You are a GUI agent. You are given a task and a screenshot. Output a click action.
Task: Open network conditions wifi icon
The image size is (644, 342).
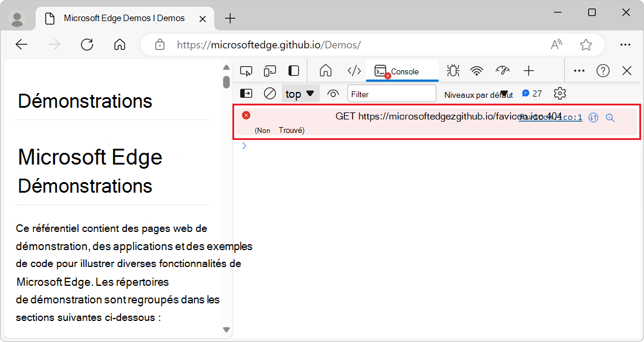[x=477, y=70]
